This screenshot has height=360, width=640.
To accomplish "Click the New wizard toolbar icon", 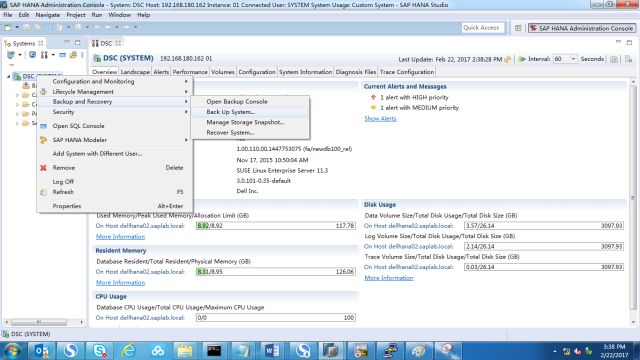I will pyautogui.click(x=8, y=27).
